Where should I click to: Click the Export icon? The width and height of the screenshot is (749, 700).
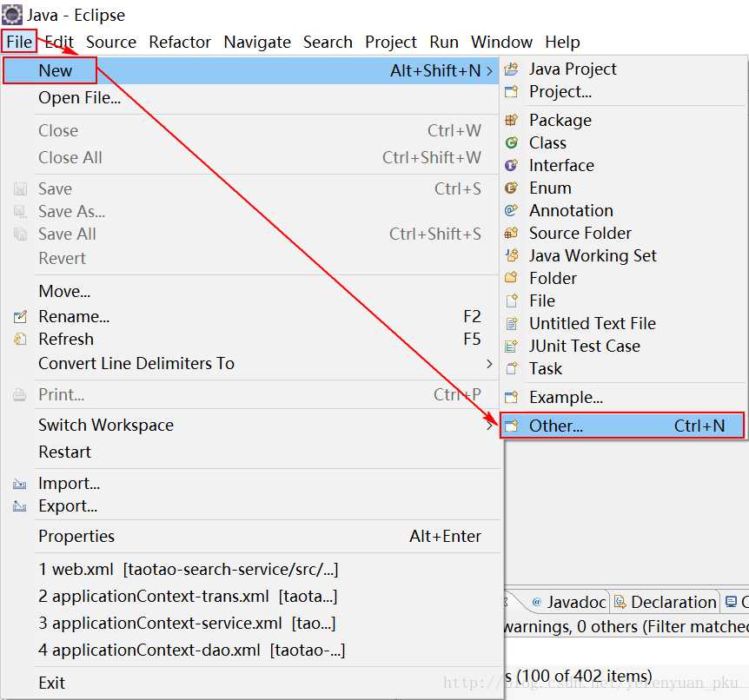(x=20, y=506)
